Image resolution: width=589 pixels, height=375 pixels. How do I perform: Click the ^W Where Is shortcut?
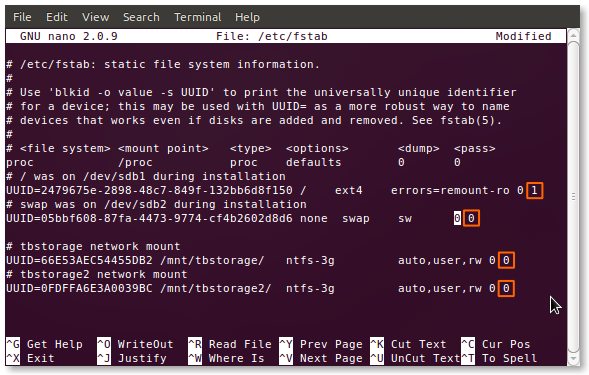pyautogui.click(x=226, y=358)
